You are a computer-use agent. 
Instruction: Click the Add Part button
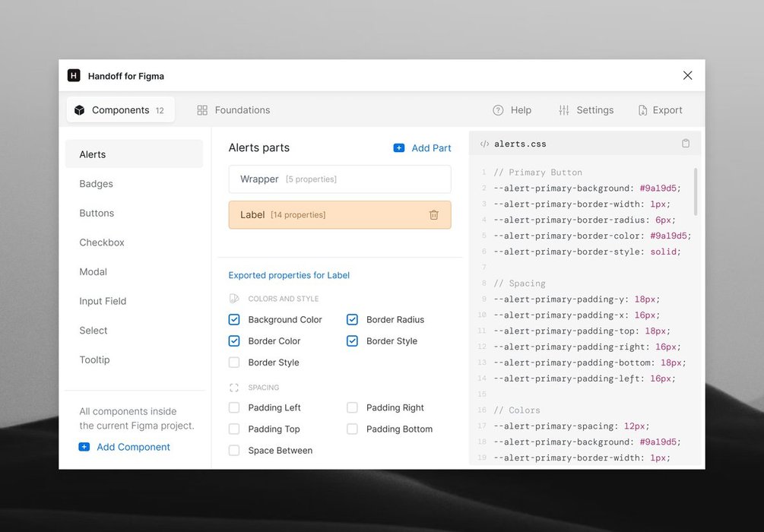tap(422, 147)
